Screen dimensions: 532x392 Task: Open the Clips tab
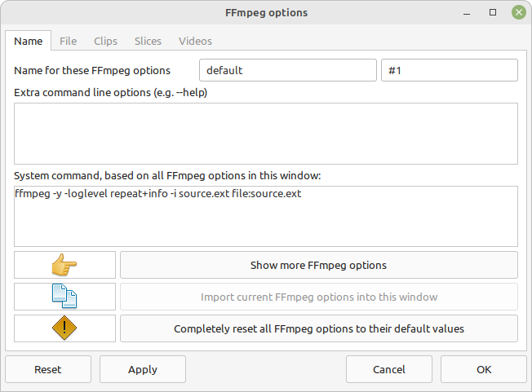105,41
